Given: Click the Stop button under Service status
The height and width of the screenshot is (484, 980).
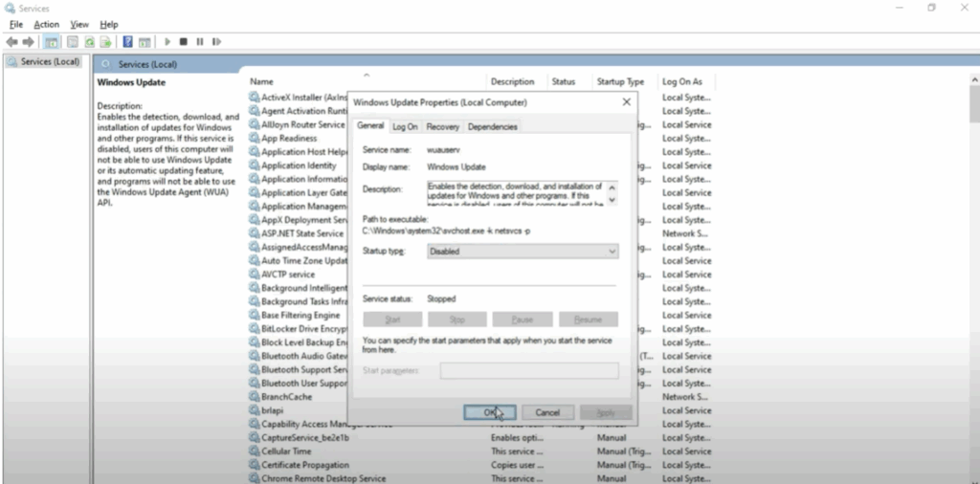Looking at the screenshot, I should click(457, 319).
